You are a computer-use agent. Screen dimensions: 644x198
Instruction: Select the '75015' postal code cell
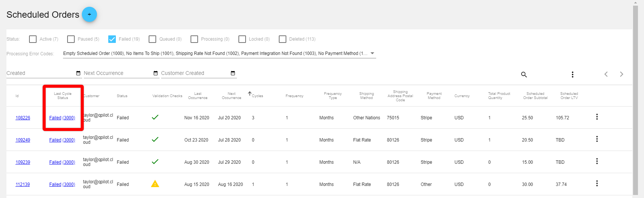pyautogui.click(x=393, y=118)
